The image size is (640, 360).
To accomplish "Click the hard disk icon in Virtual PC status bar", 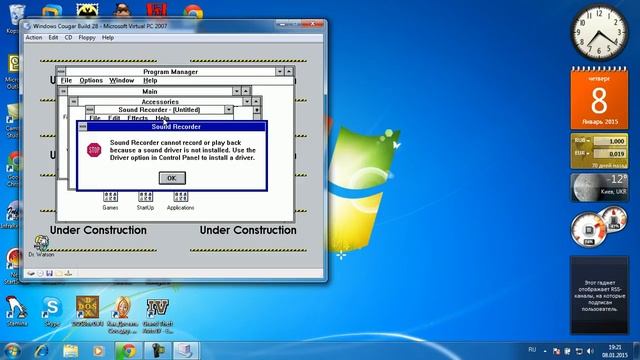I will [31, 273].
